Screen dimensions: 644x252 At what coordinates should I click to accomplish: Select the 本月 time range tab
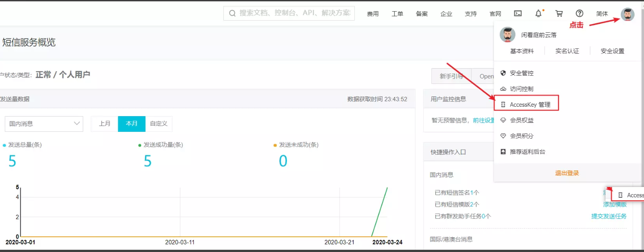pos(132,124)
